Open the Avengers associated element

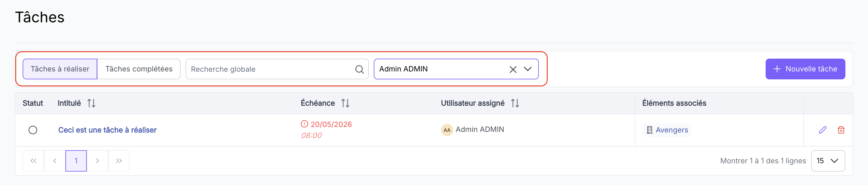coord(667,130)
